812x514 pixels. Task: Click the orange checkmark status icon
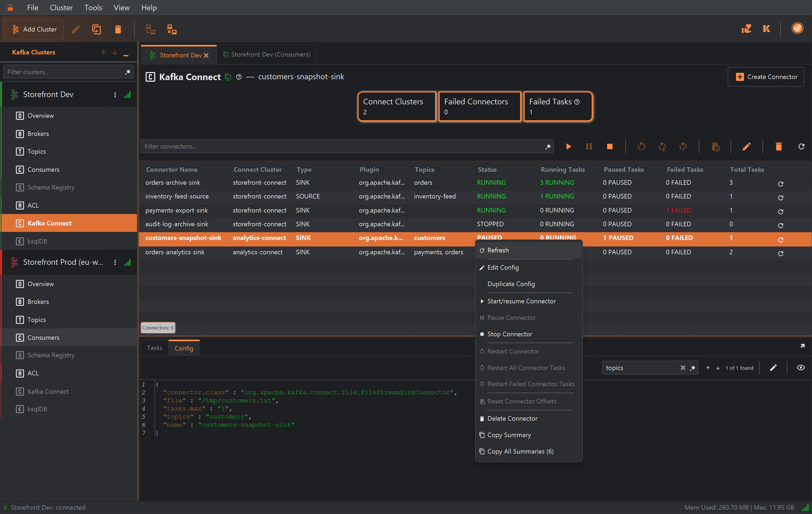[x=797, y=28]
